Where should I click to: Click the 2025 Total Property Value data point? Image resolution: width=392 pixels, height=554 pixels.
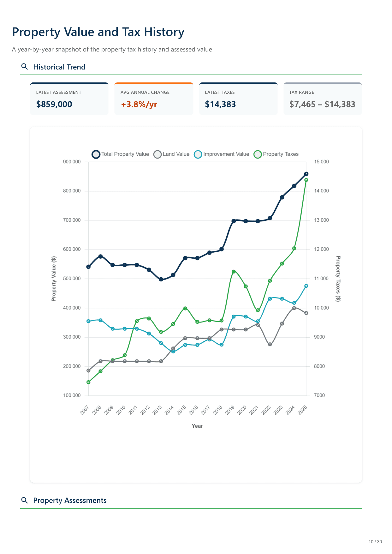point(306,174)
